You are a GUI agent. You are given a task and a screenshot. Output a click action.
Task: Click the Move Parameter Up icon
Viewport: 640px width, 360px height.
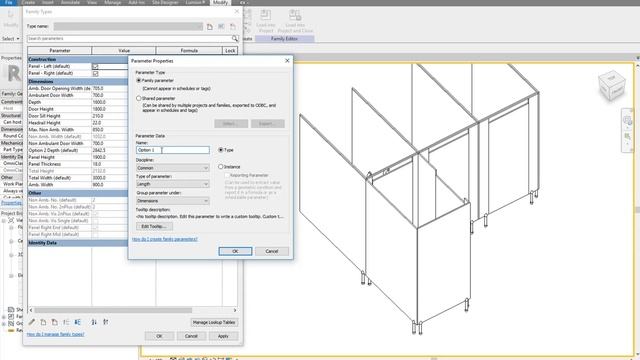tap(66, 322)
